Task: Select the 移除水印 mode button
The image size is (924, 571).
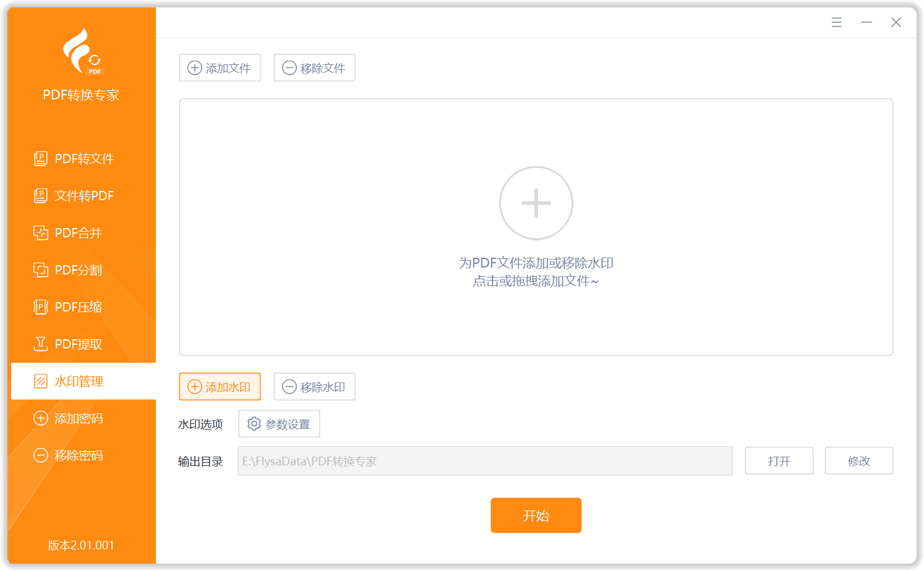Action: pos(314,387)
